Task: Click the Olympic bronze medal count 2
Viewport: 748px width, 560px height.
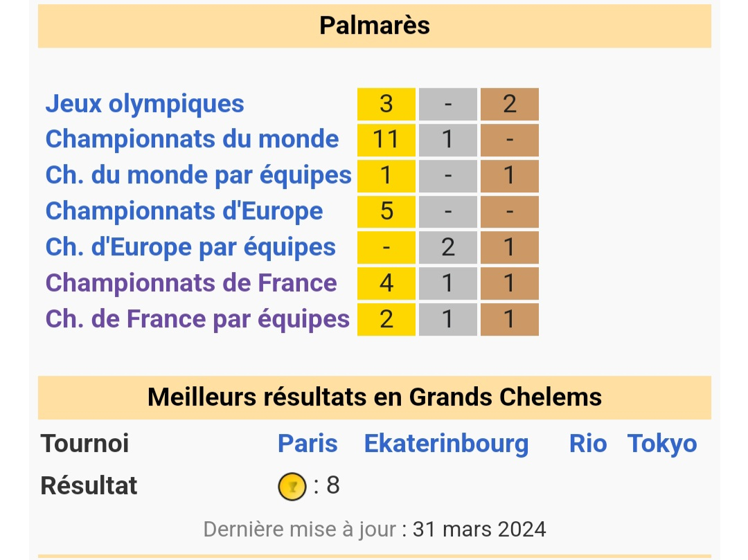Action: (x=510, y=104)
